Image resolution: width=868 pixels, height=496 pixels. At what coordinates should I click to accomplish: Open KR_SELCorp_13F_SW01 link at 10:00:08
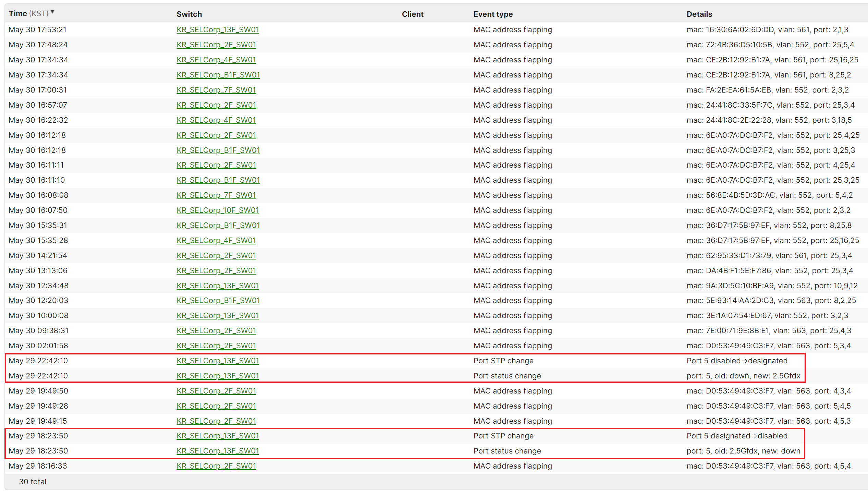[x=218, y=315]
